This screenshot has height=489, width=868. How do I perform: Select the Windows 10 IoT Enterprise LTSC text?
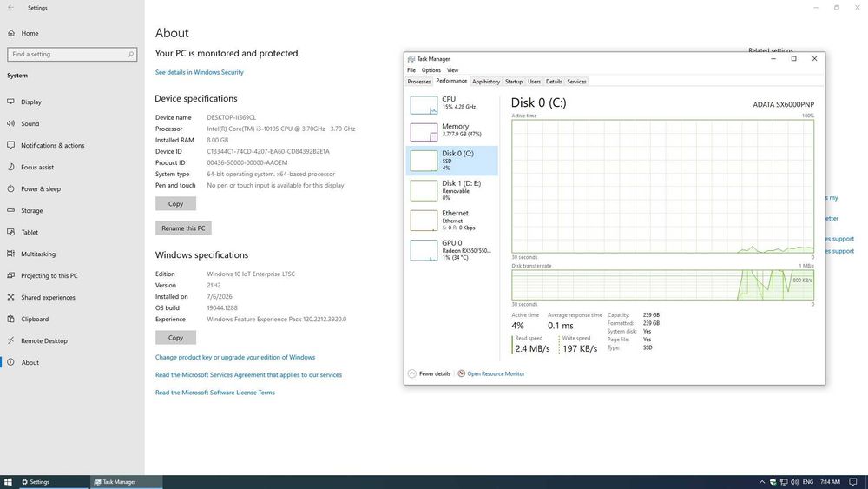coord(251,274)
